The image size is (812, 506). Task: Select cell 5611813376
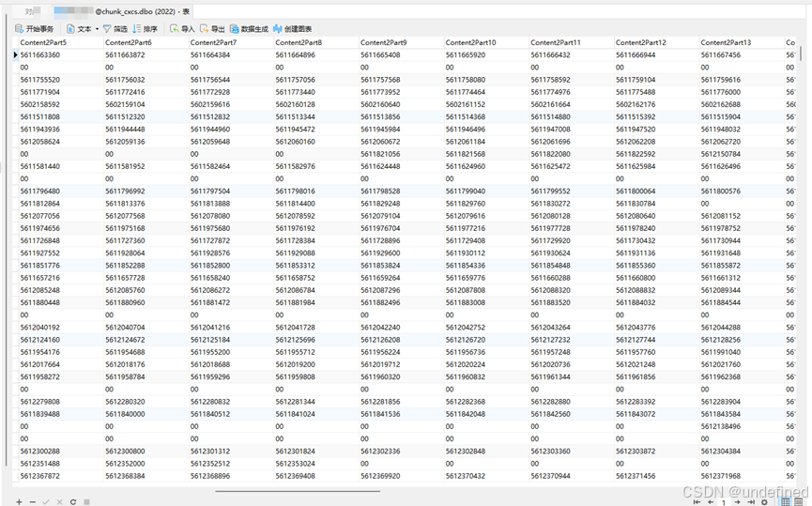[x=146, y=204]
